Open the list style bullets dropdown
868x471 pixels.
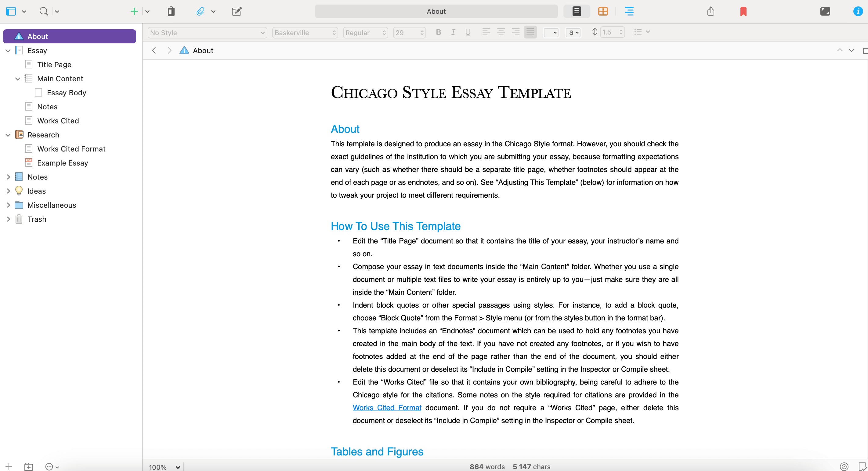coord(642,32)
